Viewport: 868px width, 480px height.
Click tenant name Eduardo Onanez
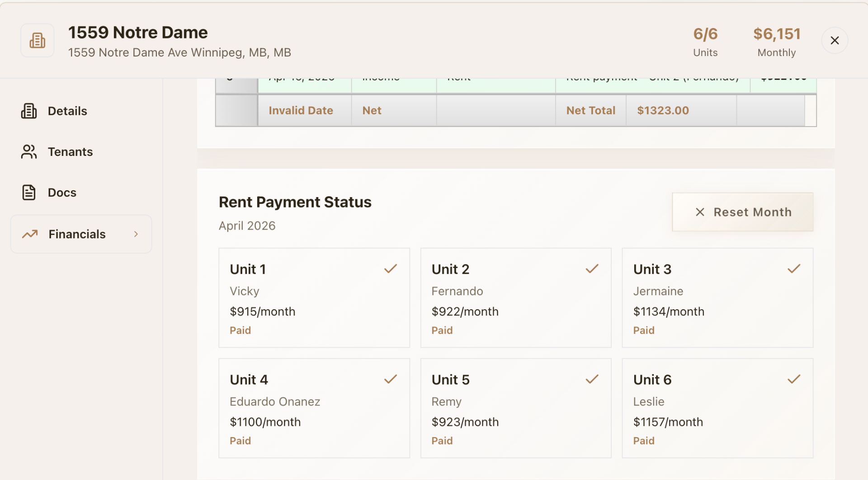click(275, 401)
